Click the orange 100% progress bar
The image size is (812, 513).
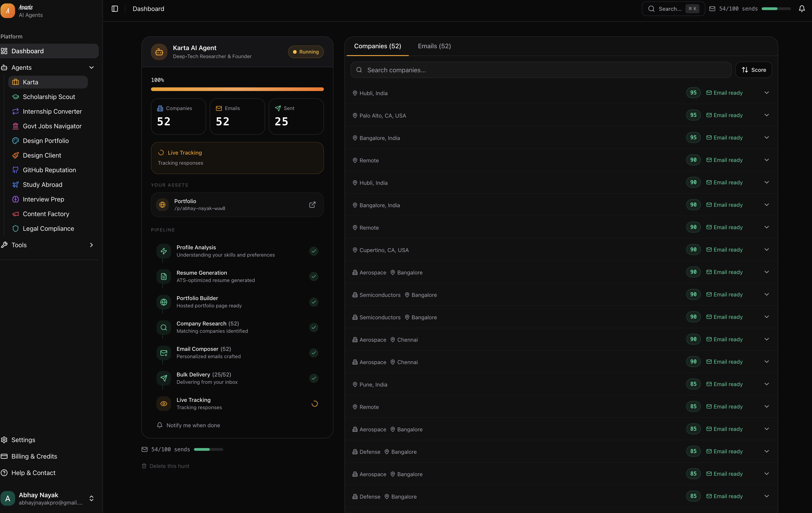click(x=237, y=89)
